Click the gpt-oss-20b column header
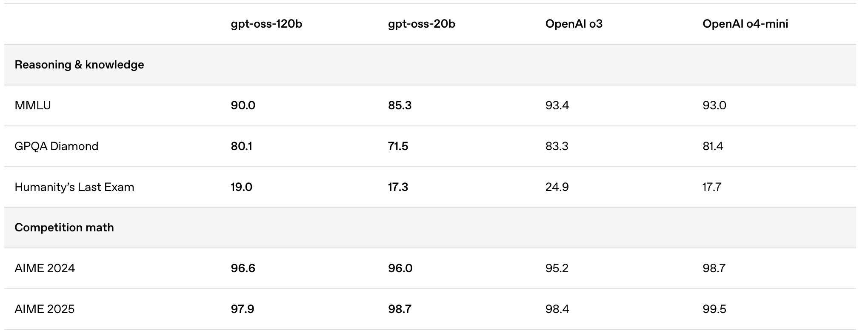The height and width of the screenshot is (336, 868). [421, 24]
